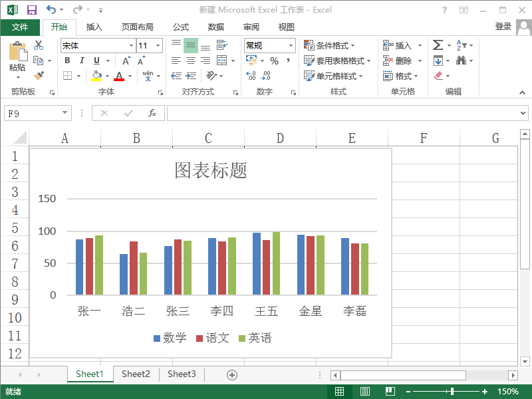Viewport: 532px width, 399px height.
Task: Switch to page layout view in status bar
Action: tap(365, 392)
